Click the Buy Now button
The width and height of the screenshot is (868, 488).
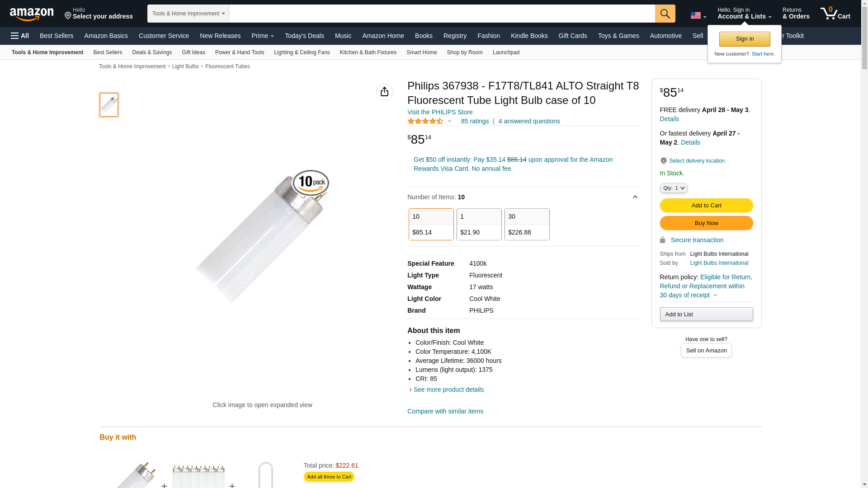706,223
